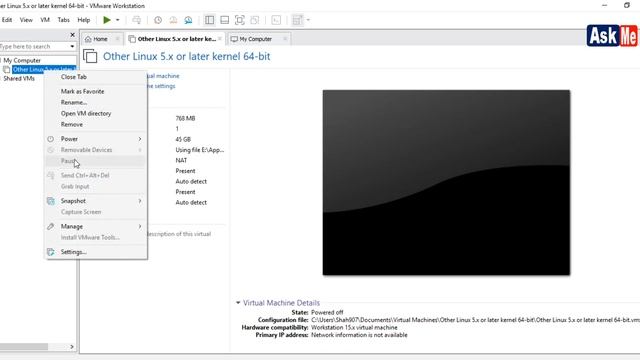Click the Power icon in context menu
The image size is (640, 360).
(x=51, y=139)
